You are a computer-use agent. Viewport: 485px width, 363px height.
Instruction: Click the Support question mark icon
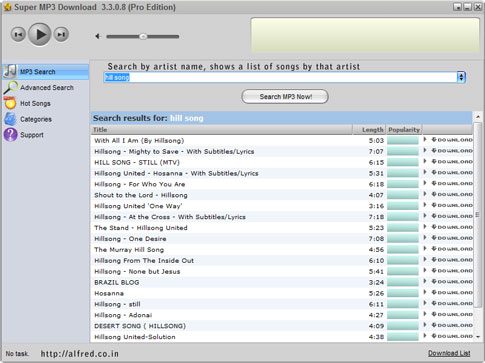10,135
